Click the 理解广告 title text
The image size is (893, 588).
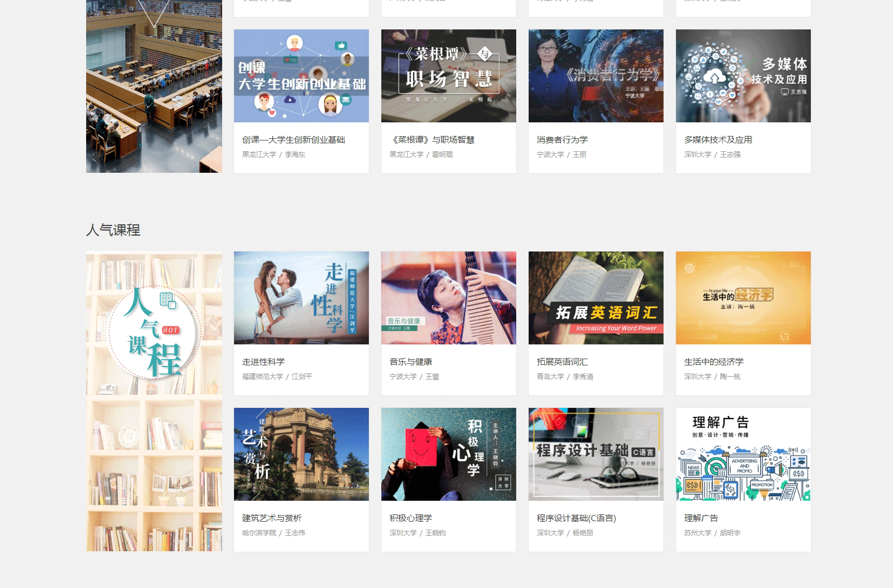coord(701,518)
